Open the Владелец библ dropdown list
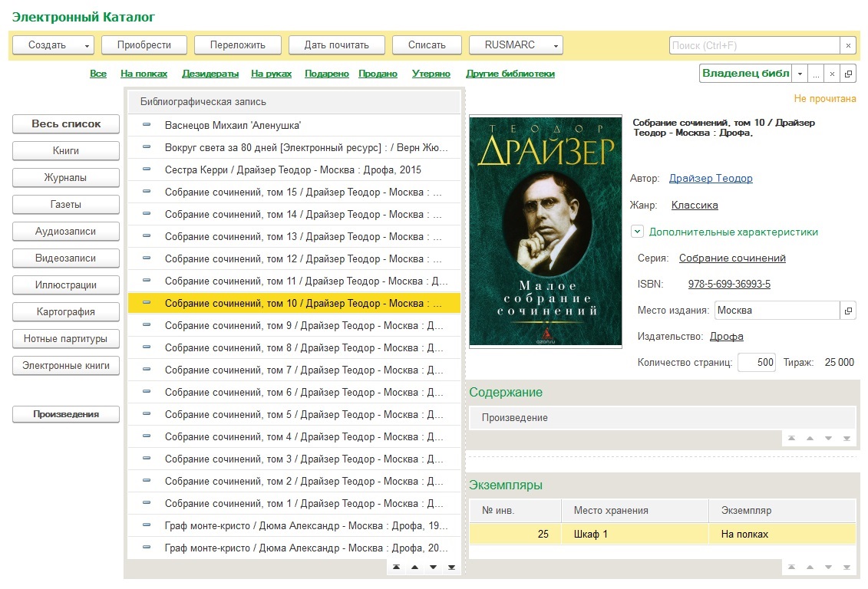Screen dimensions: 868x589 (800, 74)
